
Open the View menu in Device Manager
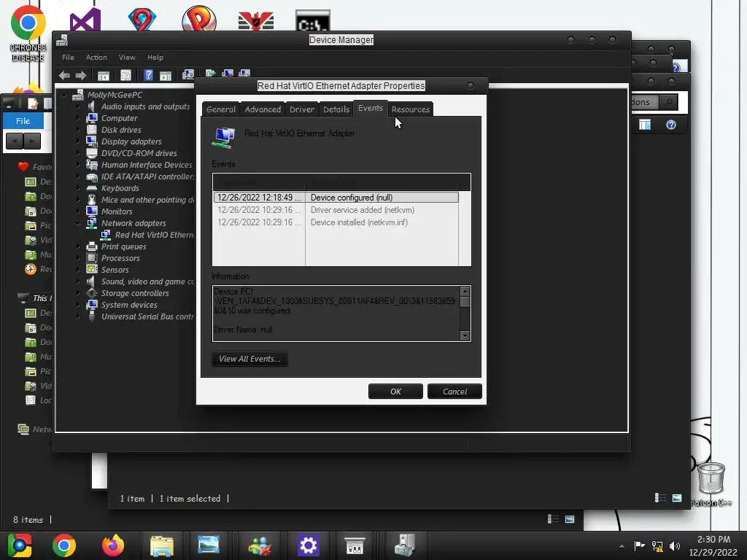(x=127, y=57)
